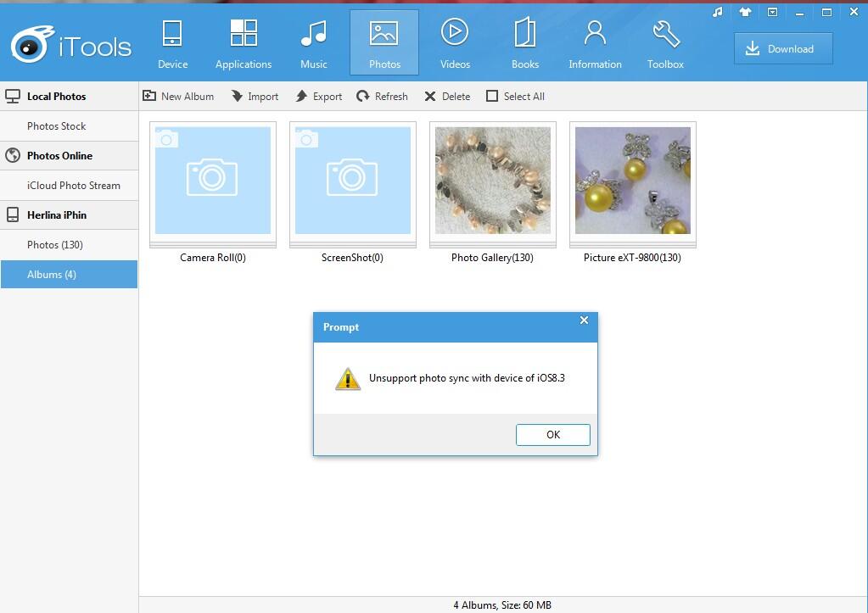Switch to the Photos section
Image resolution: width=868 pixels, height=613 pixels.
(384, 42)
